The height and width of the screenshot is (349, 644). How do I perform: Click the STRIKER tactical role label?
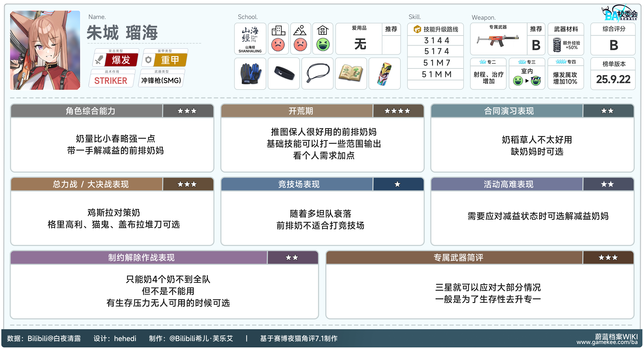click(x=111, y=81)
